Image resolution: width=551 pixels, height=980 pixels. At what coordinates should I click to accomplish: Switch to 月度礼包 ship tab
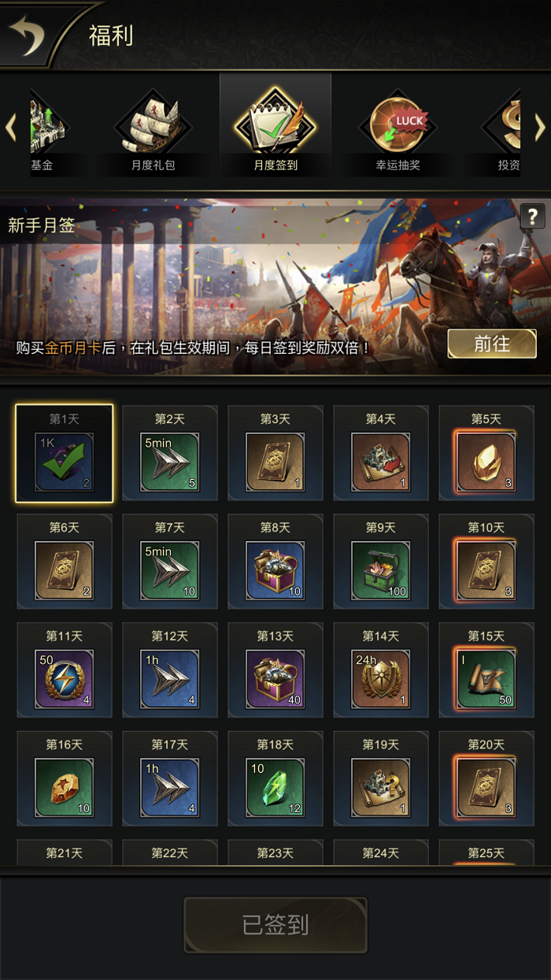pos(153,132)
